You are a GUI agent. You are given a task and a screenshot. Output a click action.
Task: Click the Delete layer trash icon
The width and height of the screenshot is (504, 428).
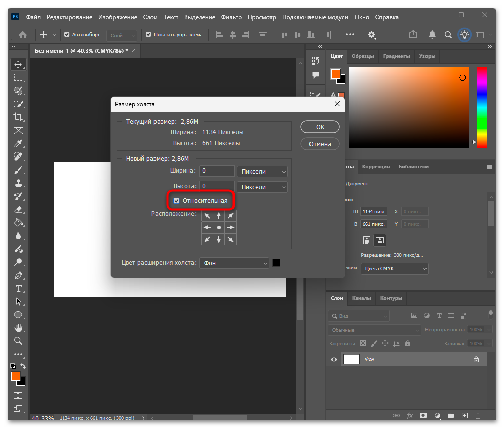click(x=478, y=415)
